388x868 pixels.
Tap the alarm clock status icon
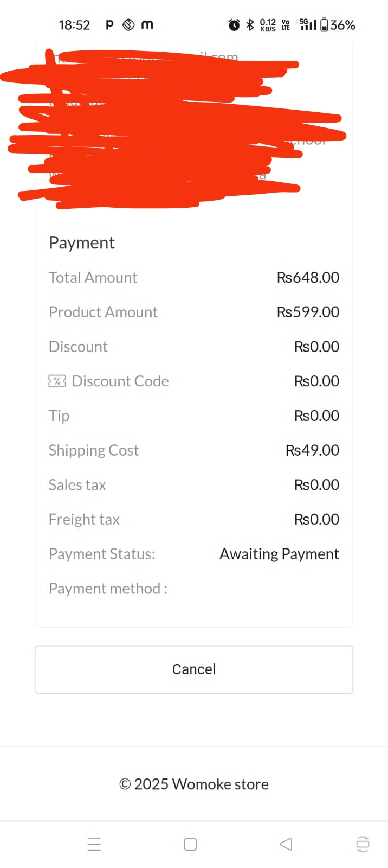pos(234,25)
